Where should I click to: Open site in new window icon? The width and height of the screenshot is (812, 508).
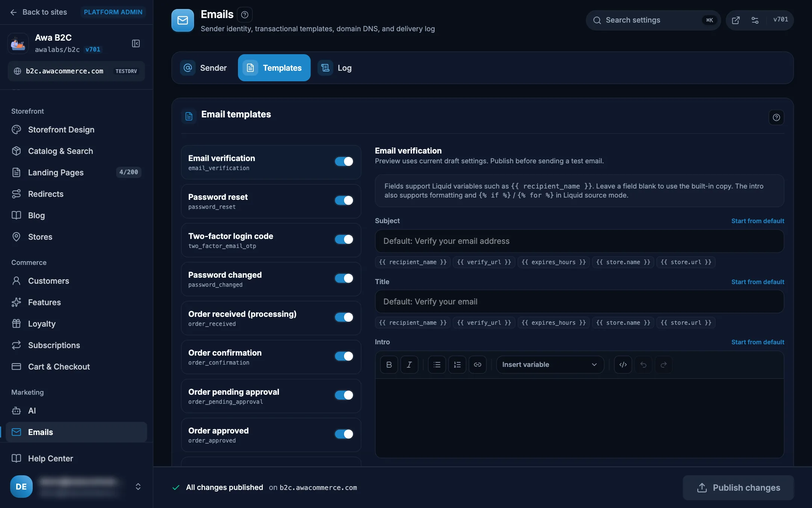tap(736, 20)
